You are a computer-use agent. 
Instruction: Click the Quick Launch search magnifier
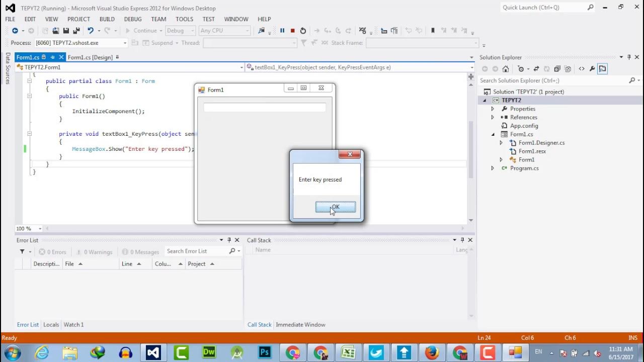(x=591, y=8)
